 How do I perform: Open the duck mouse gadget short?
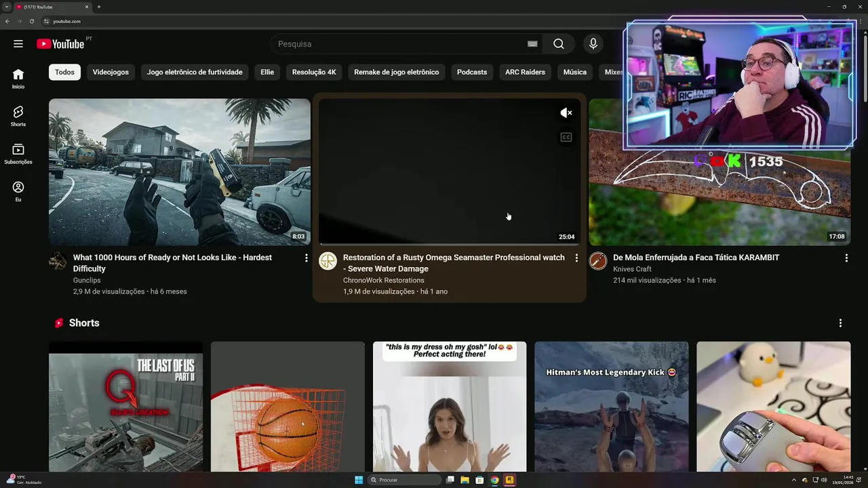click(x=774, y=407)
